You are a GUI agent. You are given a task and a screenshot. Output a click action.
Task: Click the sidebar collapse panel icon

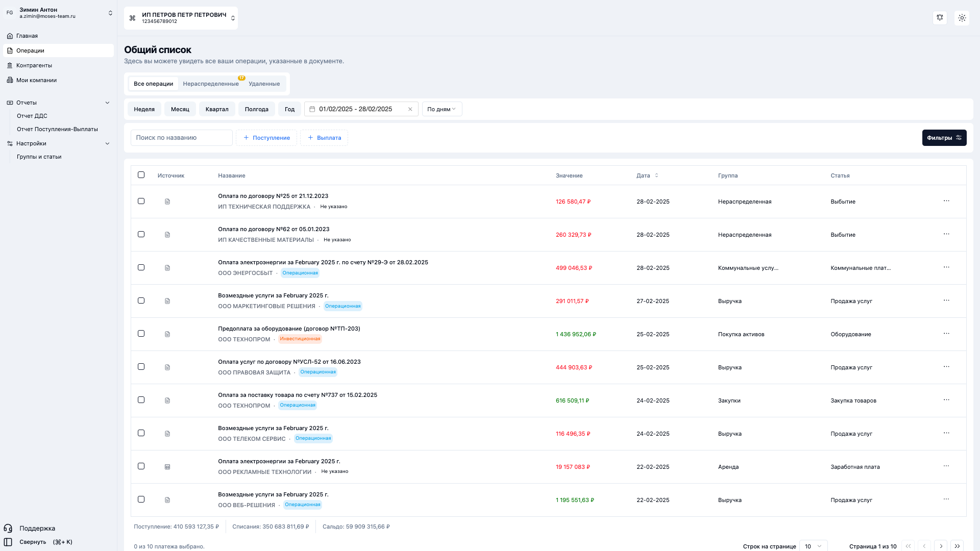coord(8,542)
